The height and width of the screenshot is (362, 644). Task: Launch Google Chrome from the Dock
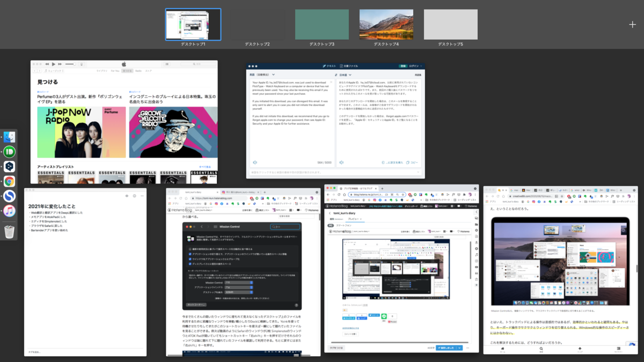9,182
